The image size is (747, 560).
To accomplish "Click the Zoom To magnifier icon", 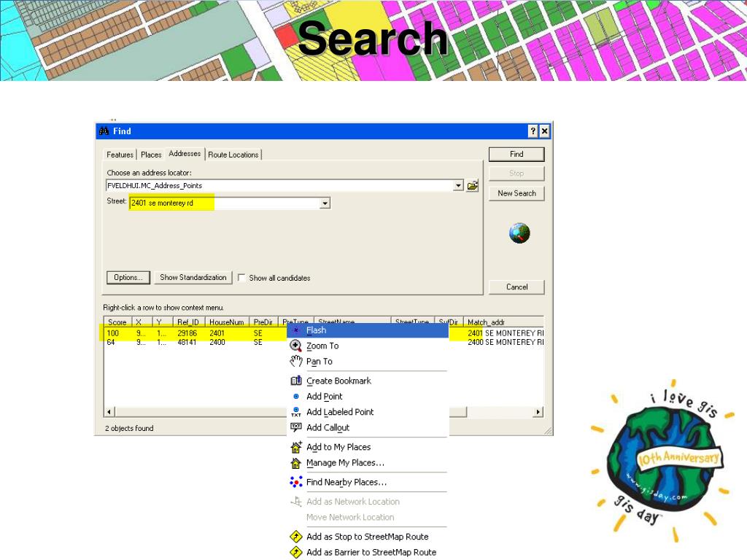I will (x=295, y=346).
